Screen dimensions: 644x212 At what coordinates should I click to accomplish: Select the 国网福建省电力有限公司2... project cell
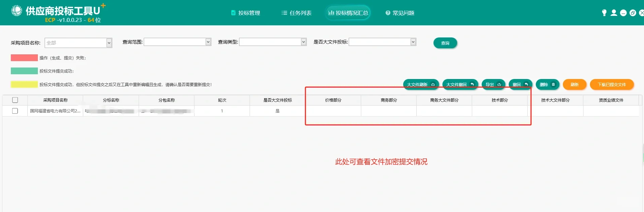point(55,111)
